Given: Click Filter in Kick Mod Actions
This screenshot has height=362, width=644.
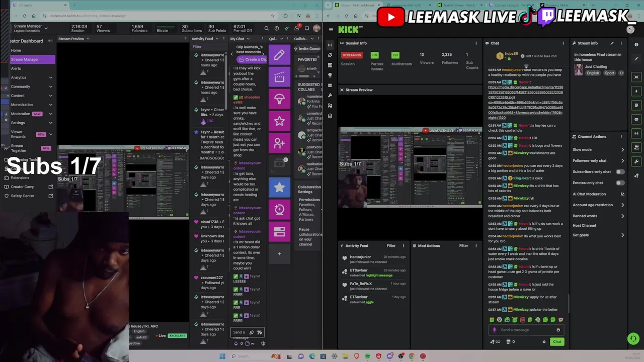Looking at the screenshot, I should coord(463,246).
